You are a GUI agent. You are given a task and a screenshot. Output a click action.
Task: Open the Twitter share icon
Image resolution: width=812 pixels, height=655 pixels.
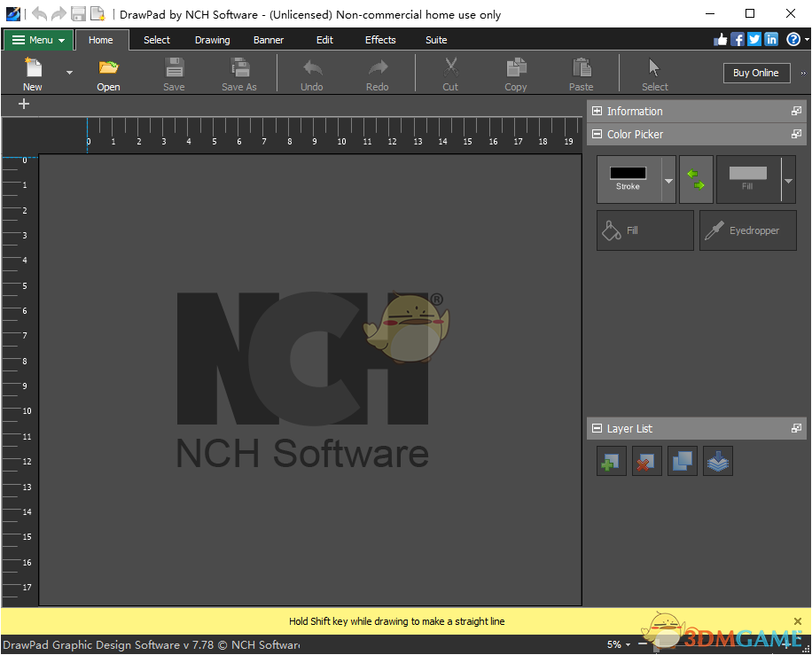click(x=754, y=39)
